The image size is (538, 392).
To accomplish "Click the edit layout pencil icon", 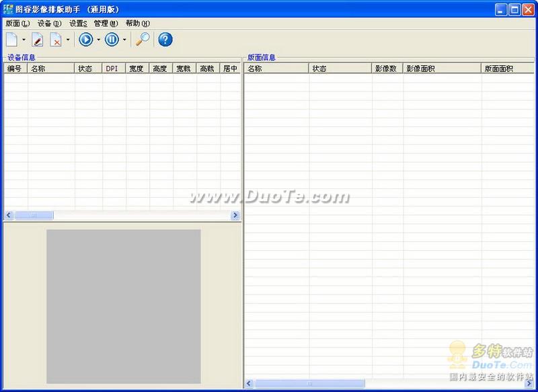I will coord(38,40).
